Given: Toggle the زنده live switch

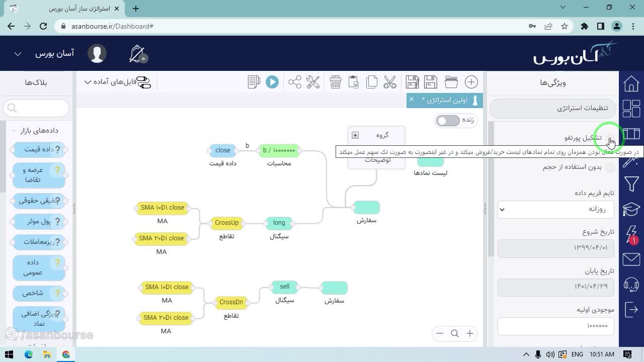Looking at the screenshot, I should tap(448, 121).
